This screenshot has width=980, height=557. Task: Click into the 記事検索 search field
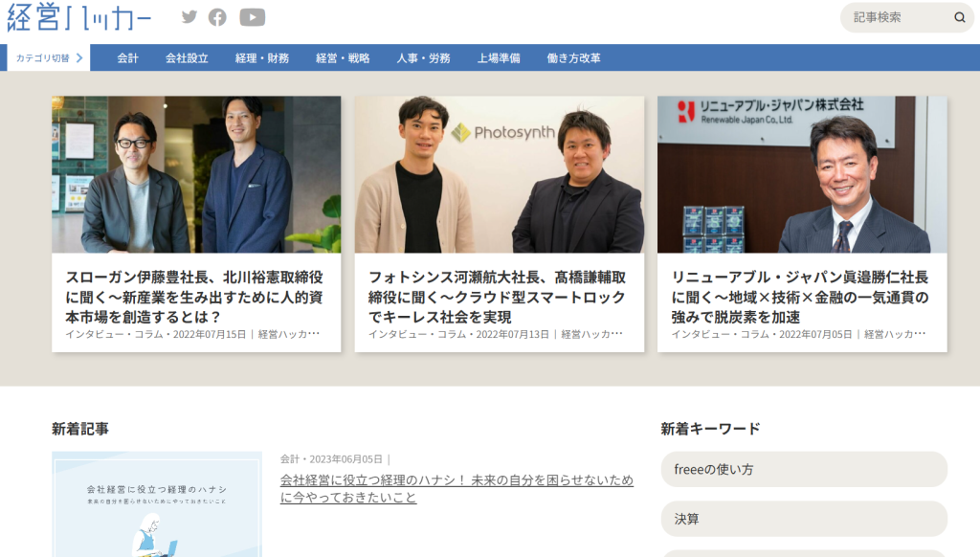[895, 17]
